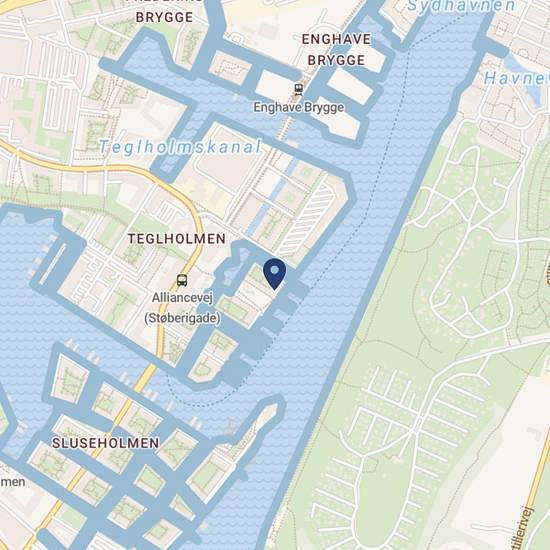Click the oval green field in allotment gardens

pyautogui.click(x=377, y=502)
